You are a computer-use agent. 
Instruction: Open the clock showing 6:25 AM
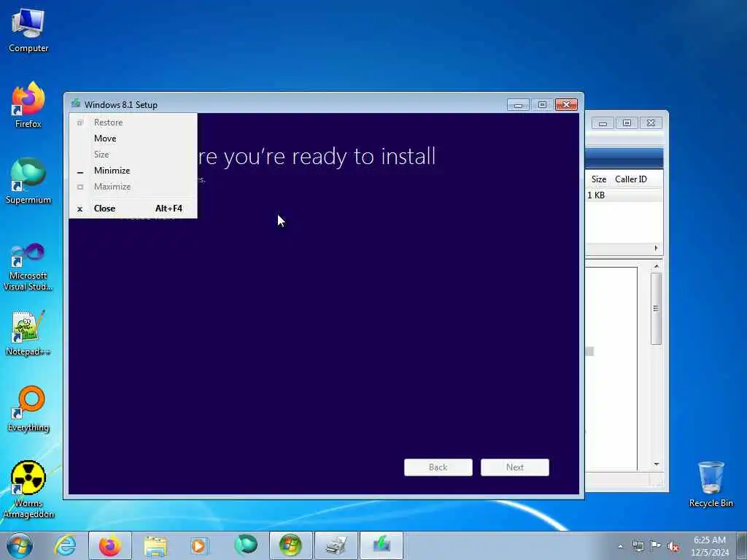[x=710, y=545]
